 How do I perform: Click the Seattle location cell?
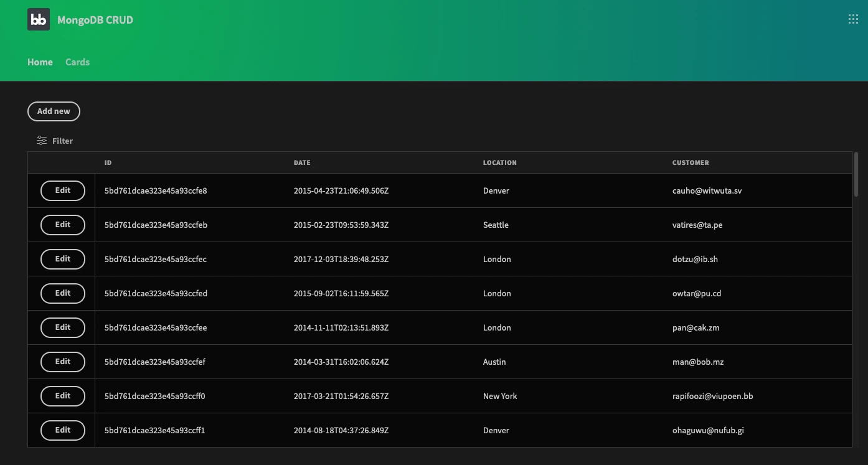tap(496, 225)
